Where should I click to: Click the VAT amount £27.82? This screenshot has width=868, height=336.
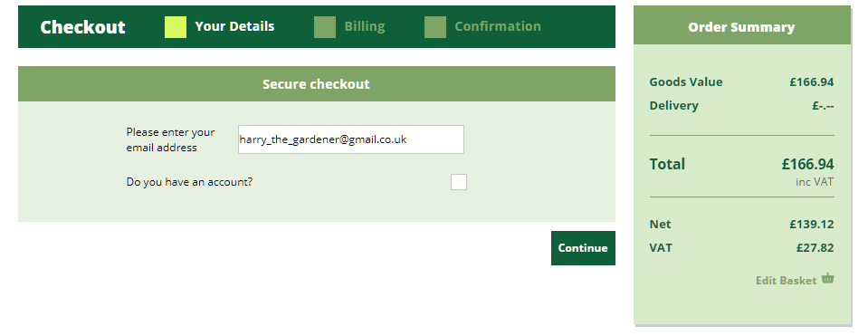click(x=815, y=248)
